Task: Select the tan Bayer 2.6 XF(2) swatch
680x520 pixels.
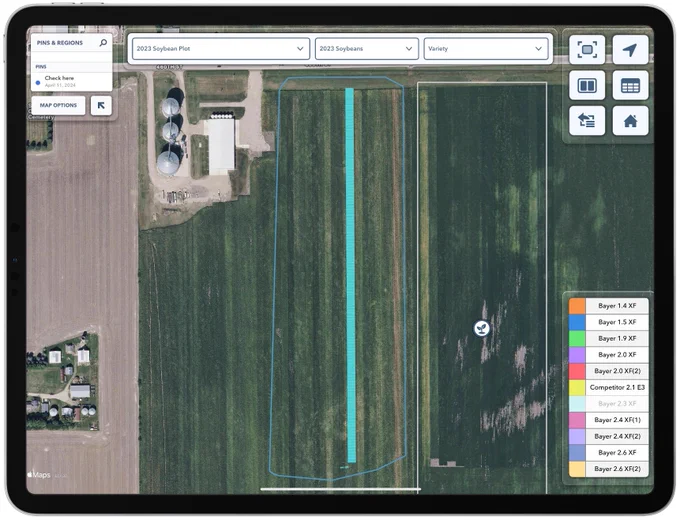Action: pos(577,469)
